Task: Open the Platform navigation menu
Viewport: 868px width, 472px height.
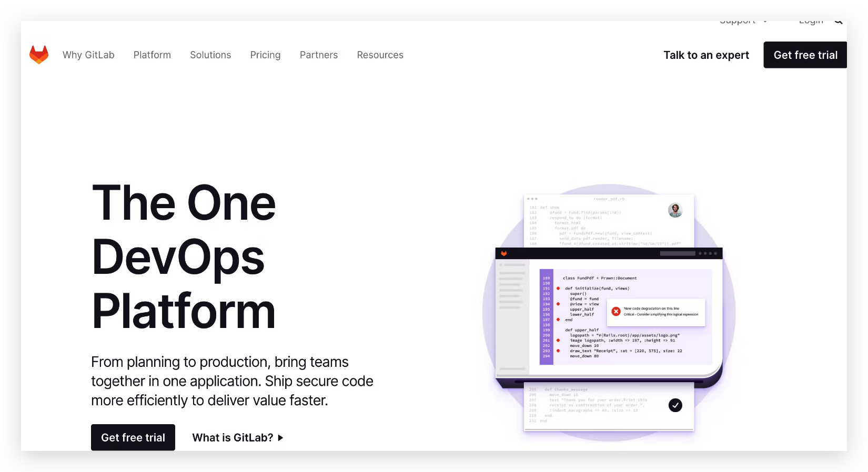Action: 152,55
